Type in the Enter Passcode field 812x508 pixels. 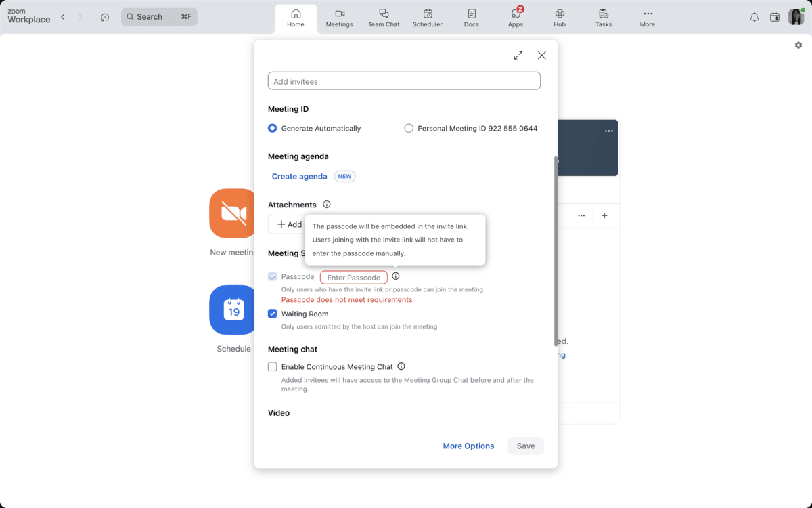point(353,277)
